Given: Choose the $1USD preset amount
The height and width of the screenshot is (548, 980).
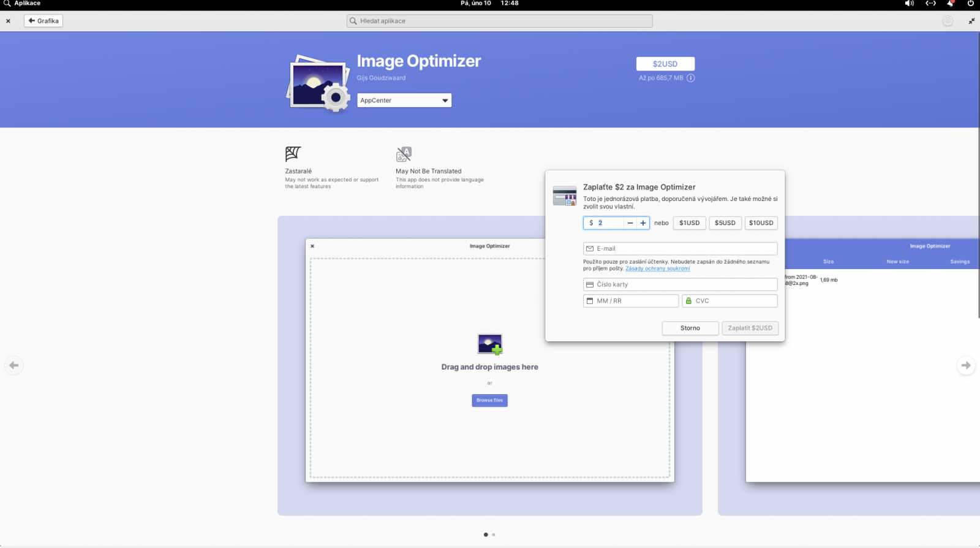Looking at the screenshot, I should pyautogui.click(x=690, y=223).
